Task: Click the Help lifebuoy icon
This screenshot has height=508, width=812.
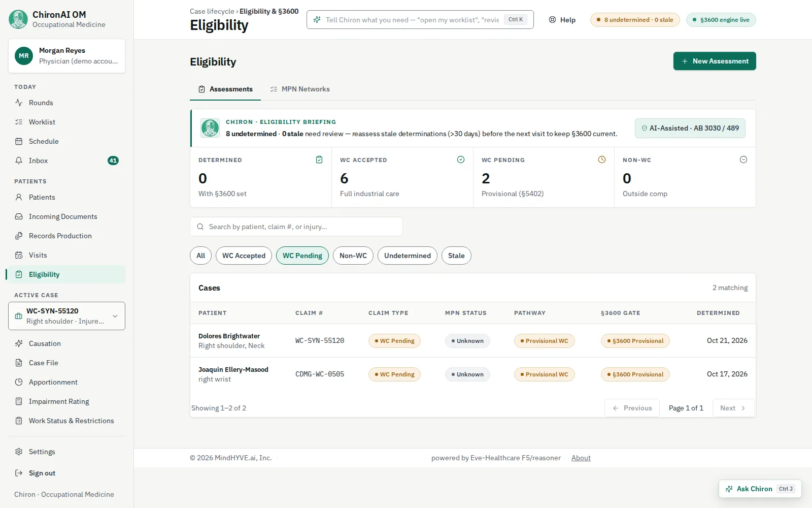Action: (x=552, y=20)
